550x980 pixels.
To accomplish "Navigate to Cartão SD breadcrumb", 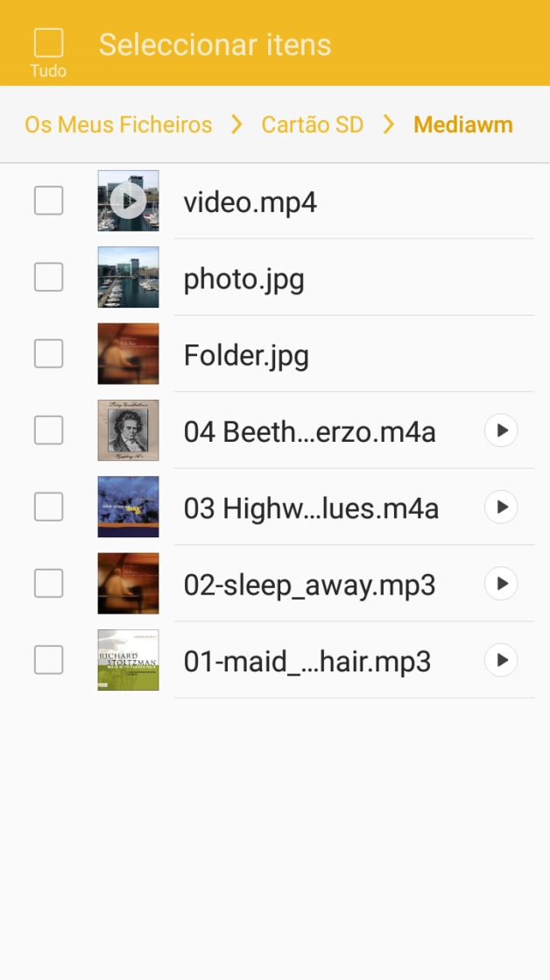I will coord(312,124).
